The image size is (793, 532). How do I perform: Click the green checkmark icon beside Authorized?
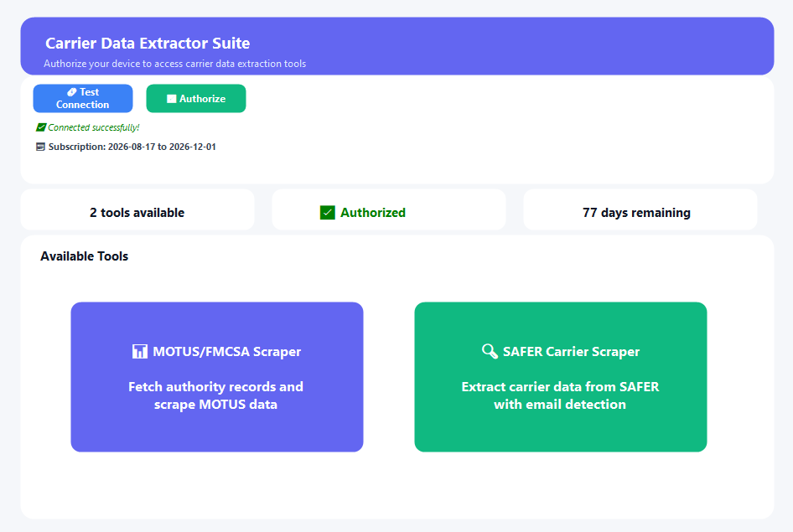(x=327, y=213)
